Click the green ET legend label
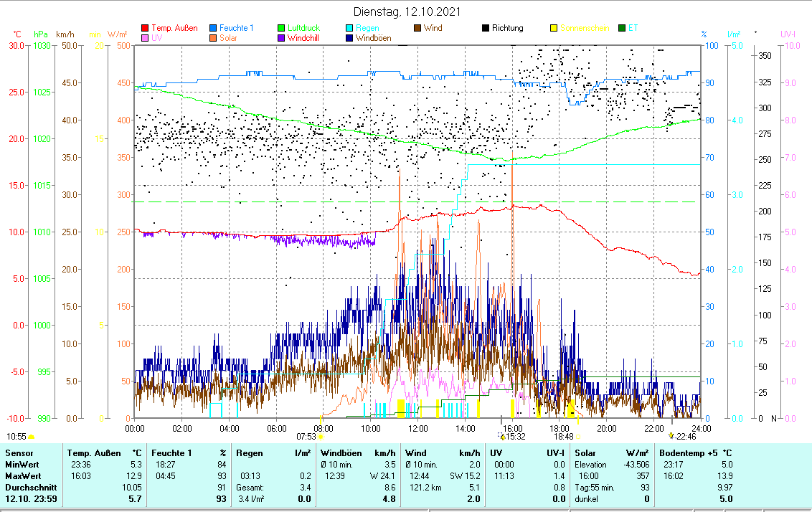The image size is (812, 512). 633,28
